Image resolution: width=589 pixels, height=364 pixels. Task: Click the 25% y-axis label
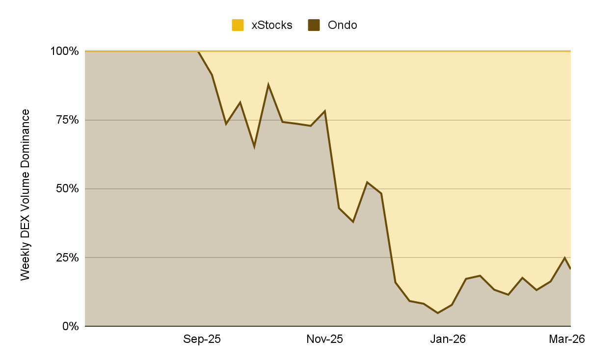click(67, 258)
